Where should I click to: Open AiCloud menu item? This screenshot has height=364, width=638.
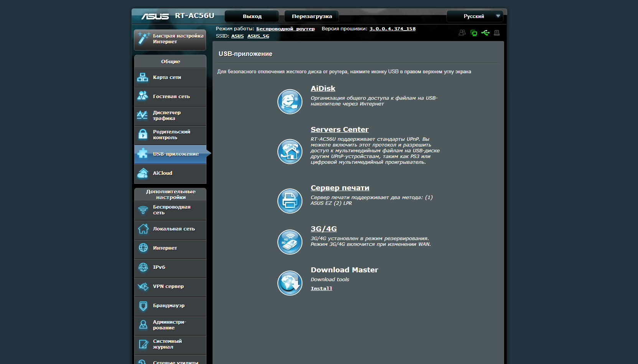point(170,173)
